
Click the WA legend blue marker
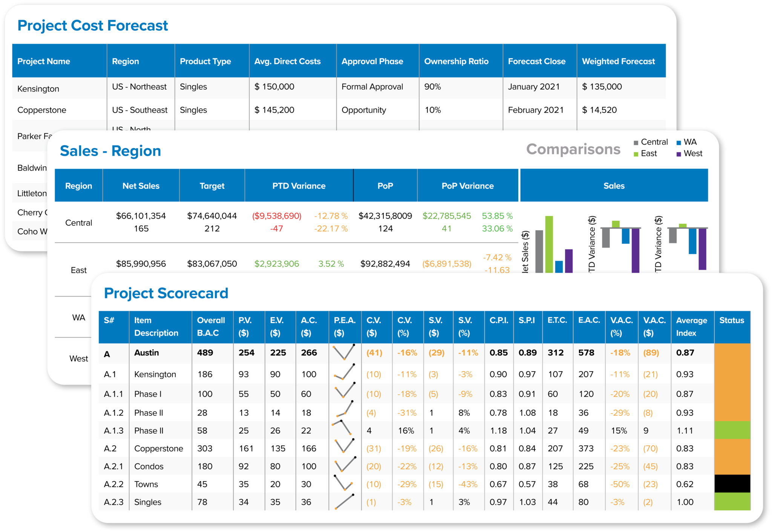tap(679, 143)
